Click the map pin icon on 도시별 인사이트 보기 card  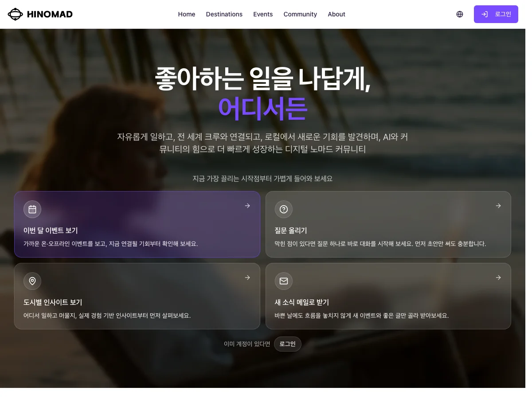coord(32,281)
